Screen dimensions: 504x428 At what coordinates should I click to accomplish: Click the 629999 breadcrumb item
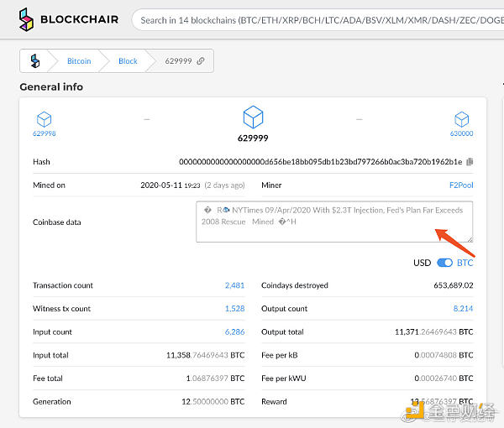178,61
